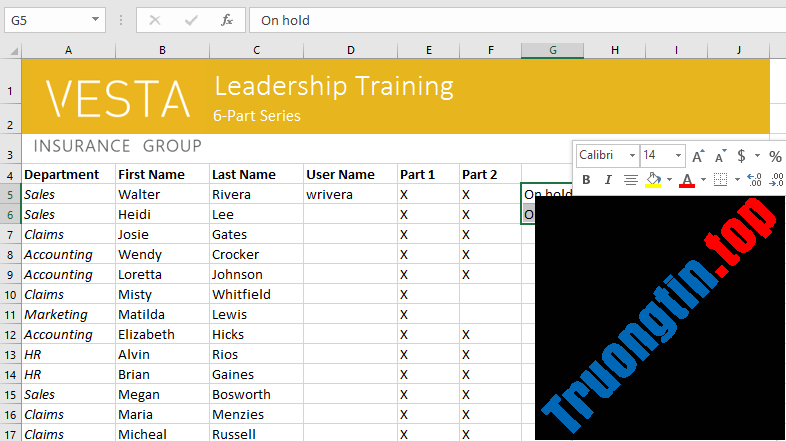Select the cell containing Bosworth
The width and height of the screenshot is (786, 441).
pos(257,395)
